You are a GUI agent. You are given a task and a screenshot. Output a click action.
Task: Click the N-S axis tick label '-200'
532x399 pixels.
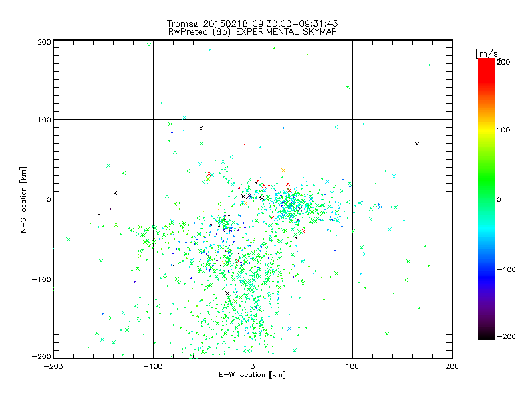[x=41, y=356]
